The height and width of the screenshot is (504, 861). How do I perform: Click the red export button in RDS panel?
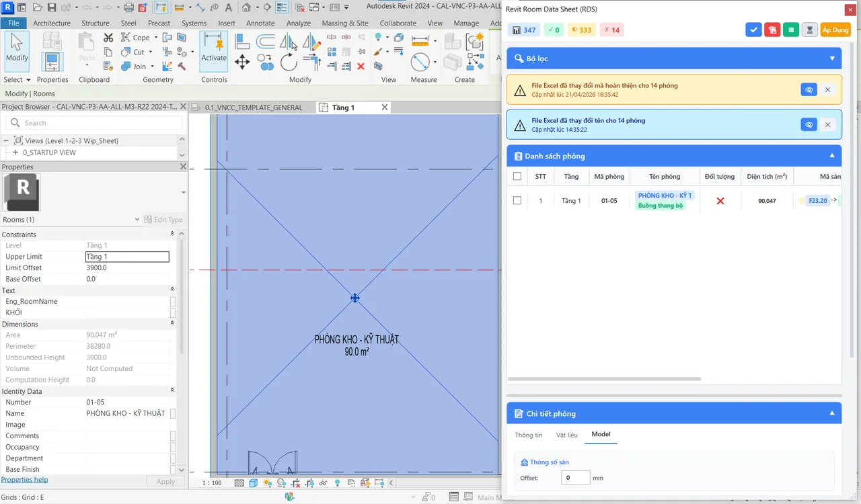(x=772, y=30)
